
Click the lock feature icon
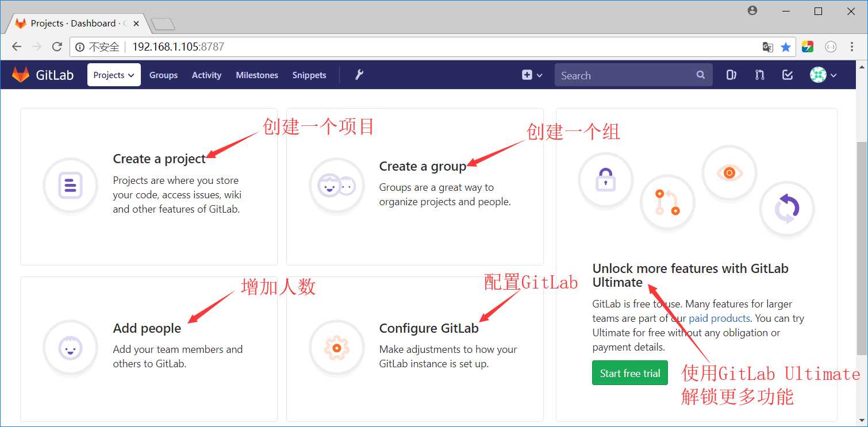605,180
